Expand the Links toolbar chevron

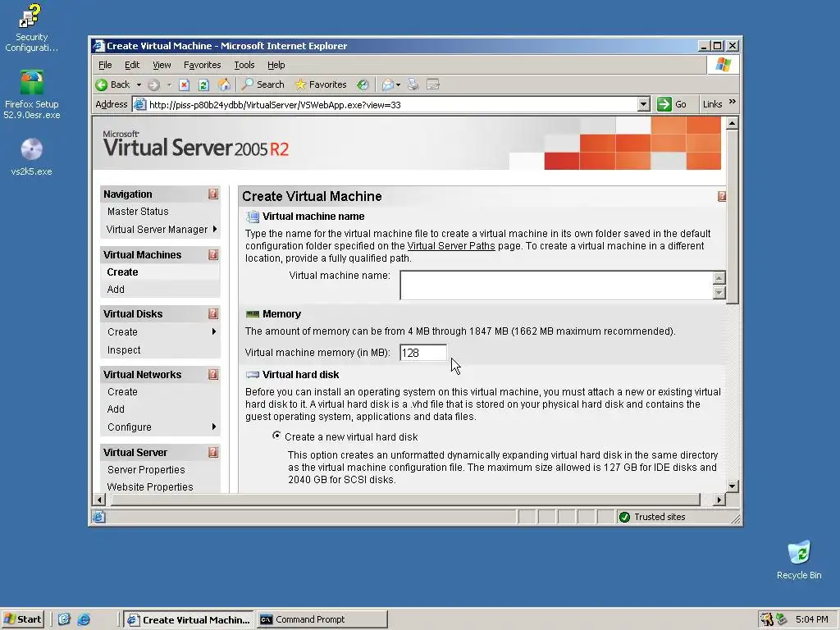tap(732, 102)
